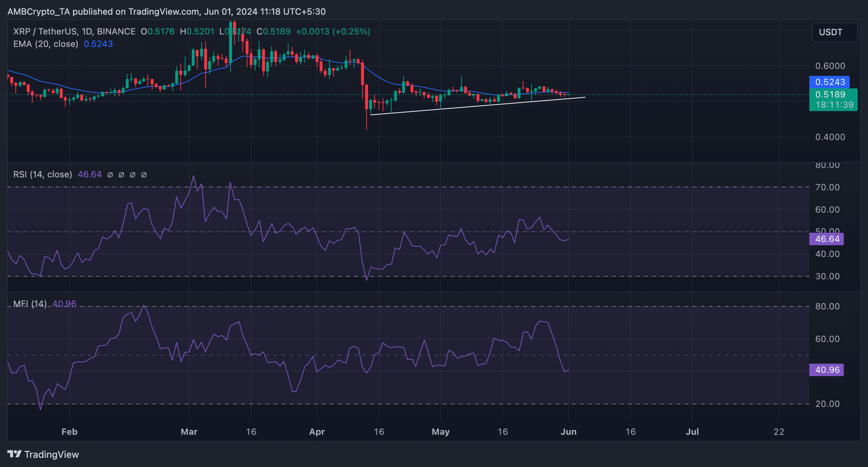Click the AMBCrypto_TA published caption text
The image size is (868, 467).
click(x=166, y=12)
